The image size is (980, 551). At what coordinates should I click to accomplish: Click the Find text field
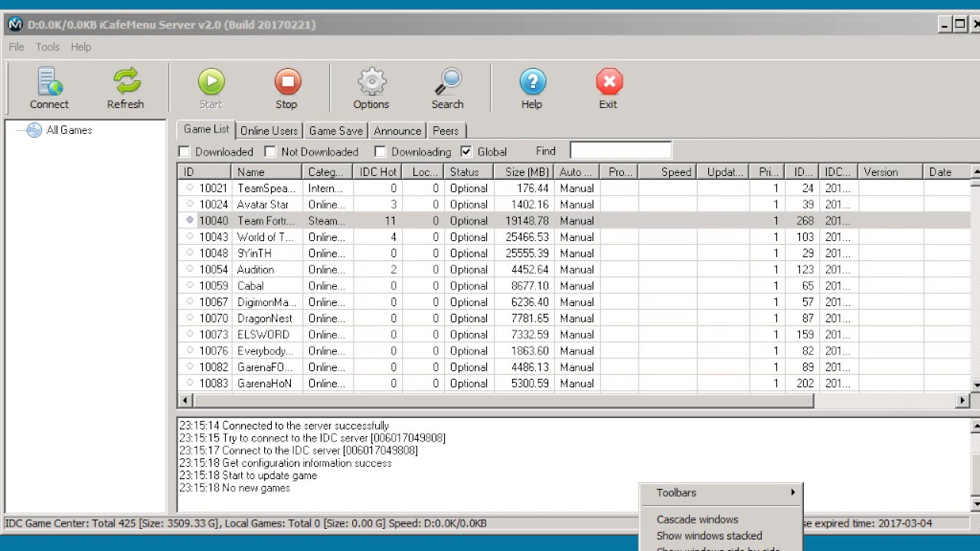coord(620,151)
